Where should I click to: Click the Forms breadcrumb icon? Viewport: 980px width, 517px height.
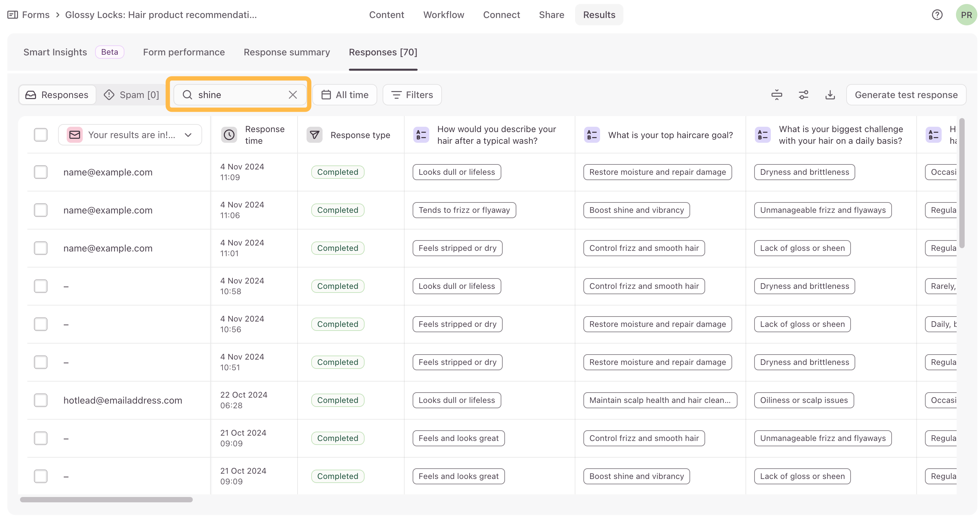pyautogui.click(x=12, y=15)
